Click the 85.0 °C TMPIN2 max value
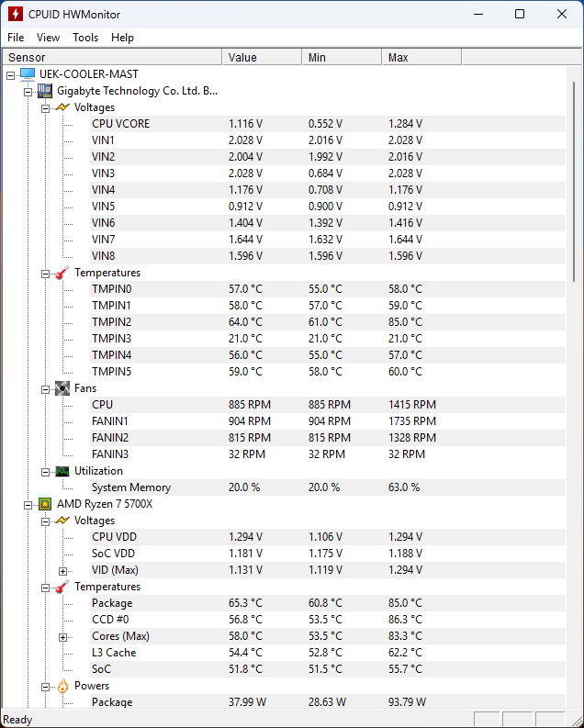584x728 pixels. (405, 321)
